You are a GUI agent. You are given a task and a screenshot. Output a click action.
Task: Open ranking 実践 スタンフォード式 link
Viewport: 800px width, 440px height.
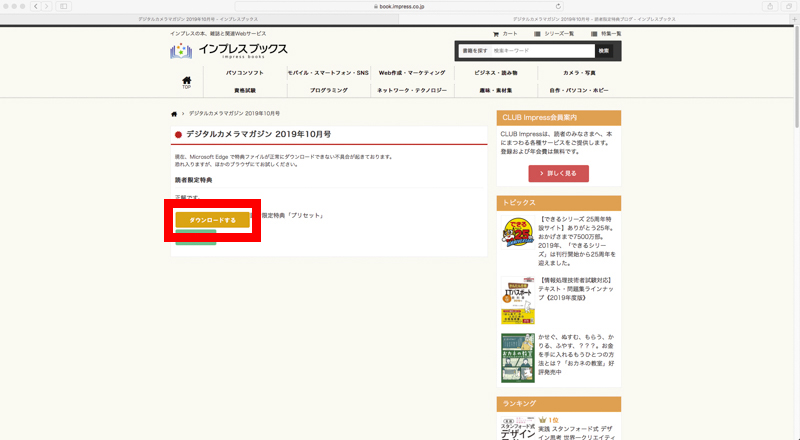577,433
